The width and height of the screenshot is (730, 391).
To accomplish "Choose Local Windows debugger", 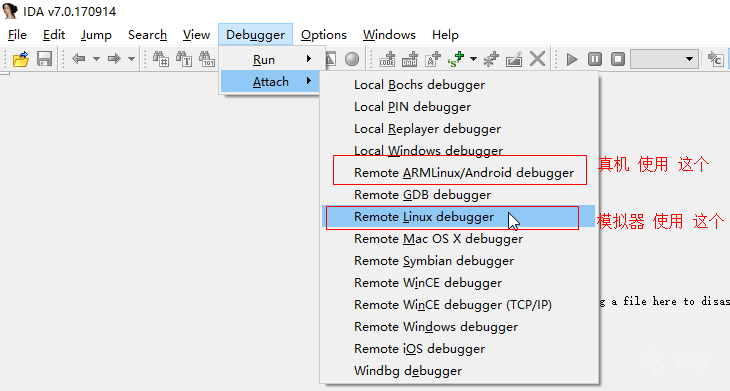I will click(x=459, y=150).
